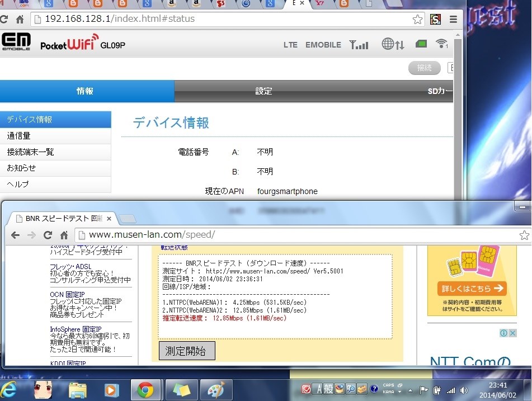Click the Action Center flag icon
532x401 pixels.
click(423, 390)
